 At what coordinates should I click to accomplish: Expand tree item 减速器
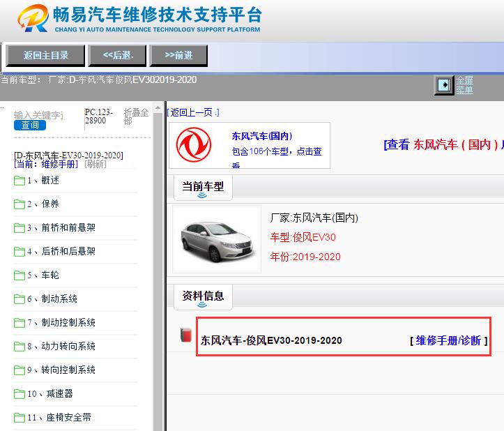click(59, 394)
